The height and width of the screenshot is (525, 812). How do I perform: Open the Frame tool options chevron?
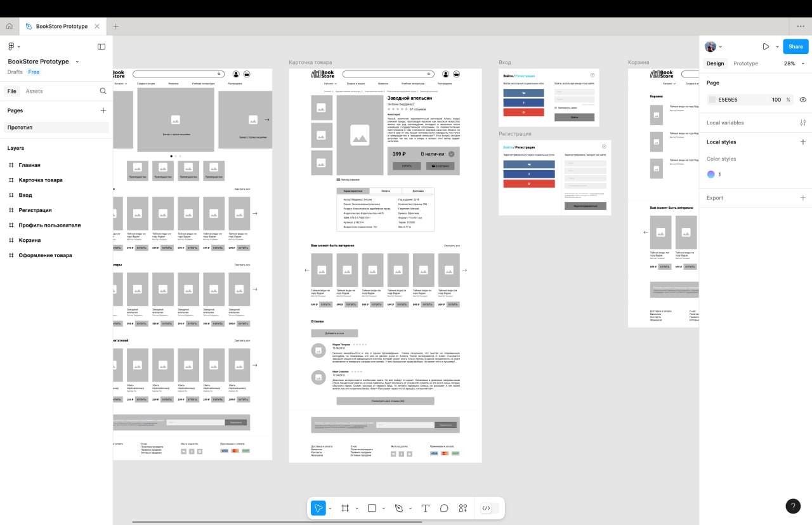[x=357, y=508]
